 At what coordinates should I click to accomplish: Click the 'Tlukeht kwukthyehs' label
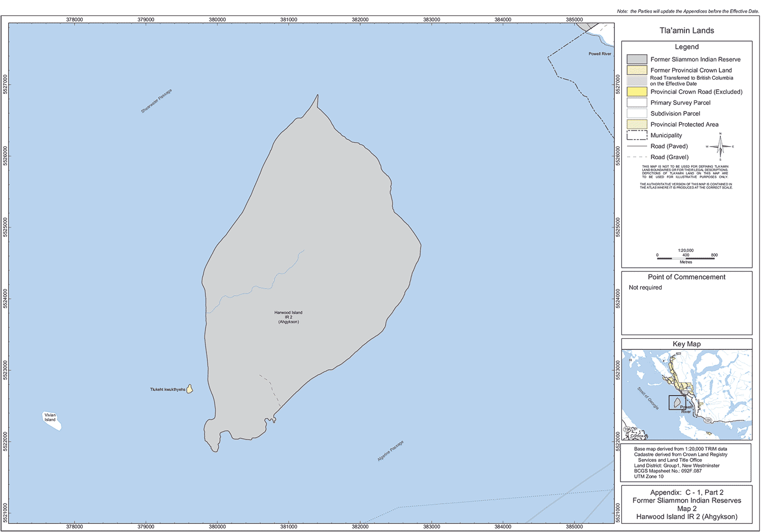pyautogui.click(x=168, y=389)
